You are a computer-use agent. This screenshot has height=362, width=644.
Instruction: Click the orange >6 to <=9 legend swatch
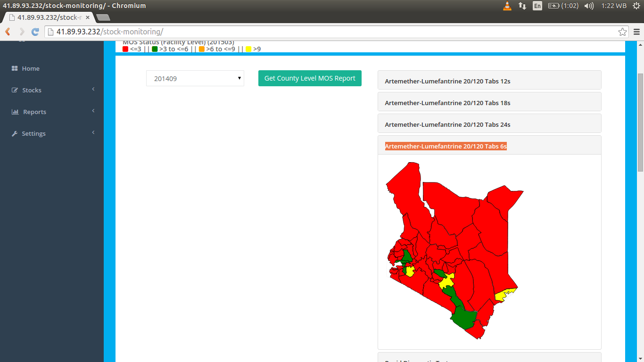coord(202,49)
